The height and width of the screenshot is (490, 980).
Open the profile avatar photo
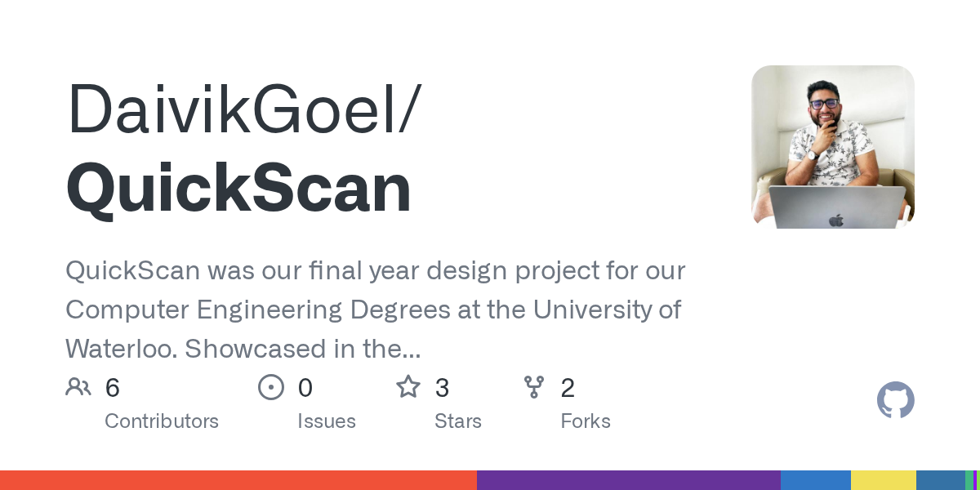coord(832,147)
